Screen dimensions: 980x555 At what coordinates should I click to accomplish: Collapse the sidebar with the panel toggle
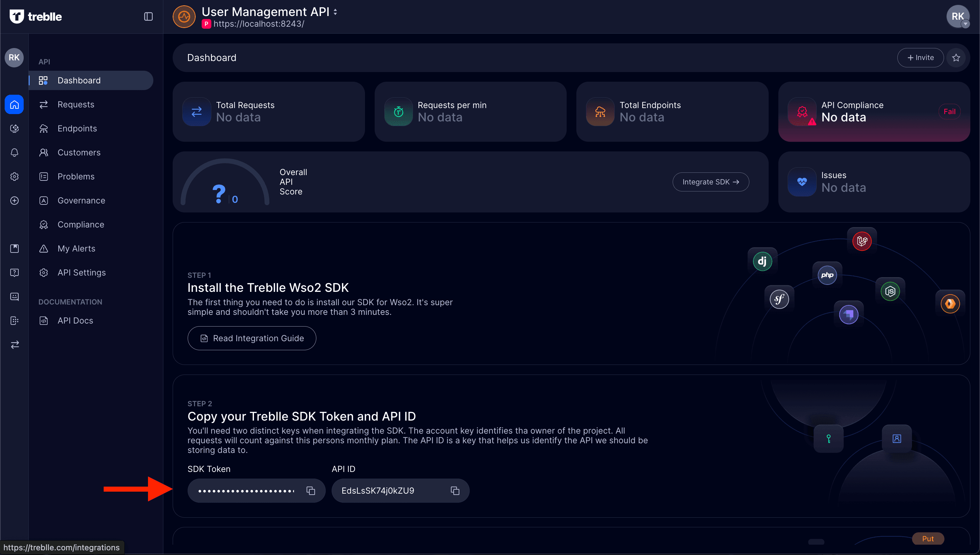coord(148,16)
